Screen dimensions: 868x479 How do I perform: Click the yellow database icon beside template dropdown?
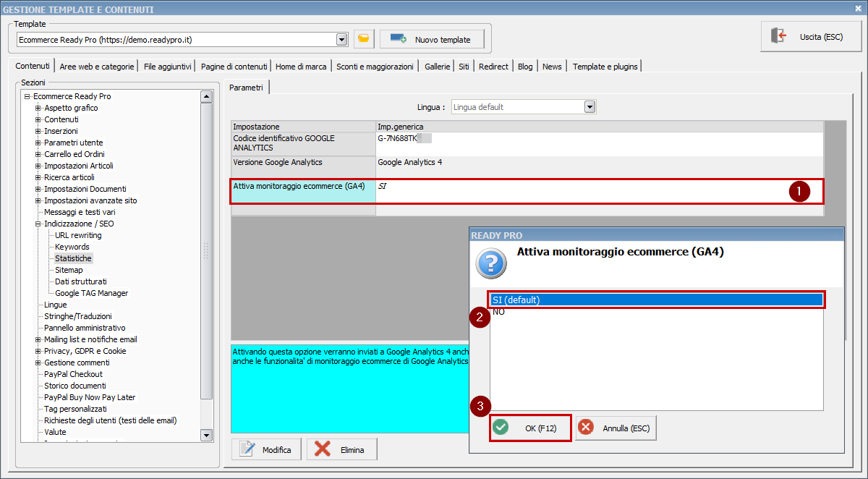(364, 39)
